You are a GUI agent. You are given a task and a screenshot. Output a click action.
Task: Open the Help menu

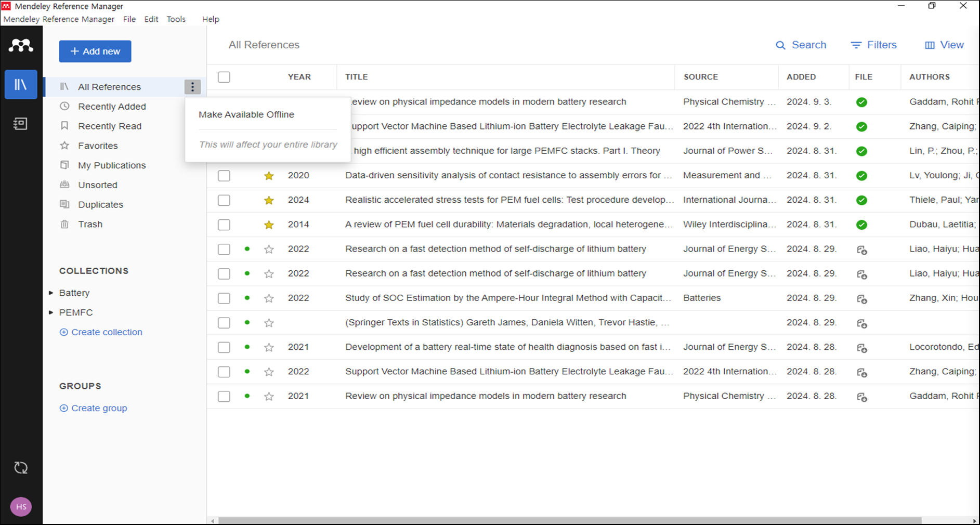pyautogui.click(x=211, y=19)
